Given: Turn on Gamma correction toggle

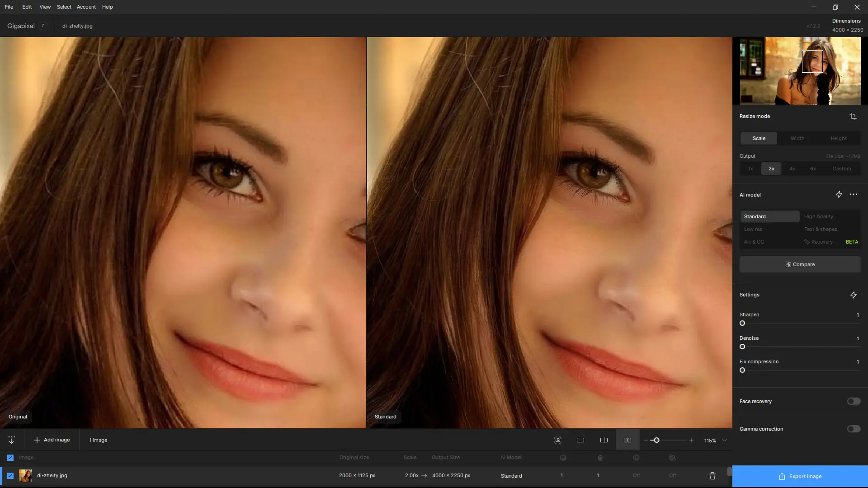Looking at the screenshot, I should 854,429.
